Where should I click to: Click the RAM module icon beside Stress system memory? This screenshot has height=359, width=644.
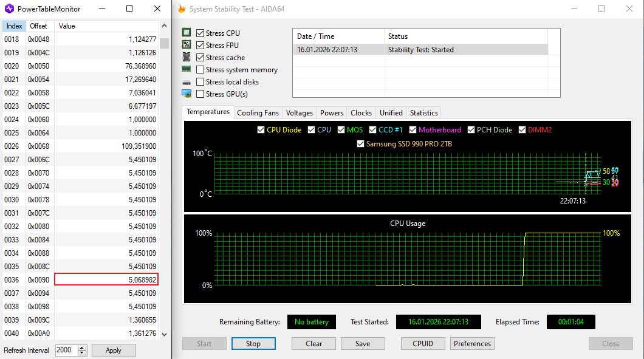pos(187,69)
